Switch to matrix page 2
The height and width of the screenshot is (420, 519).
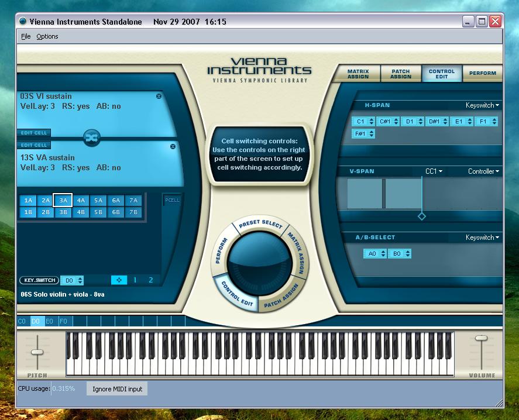tap(151, 280)
